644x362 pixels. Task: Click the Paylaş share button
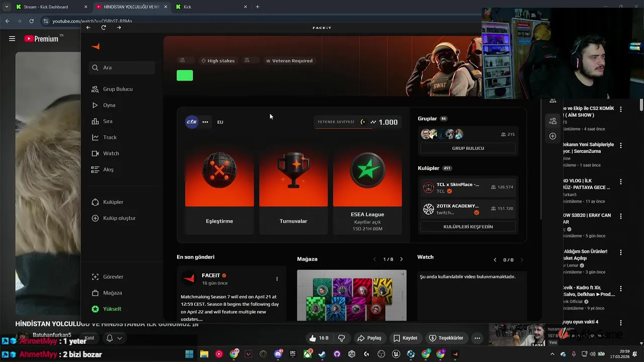pyautogui.click(x=369, y=338)
